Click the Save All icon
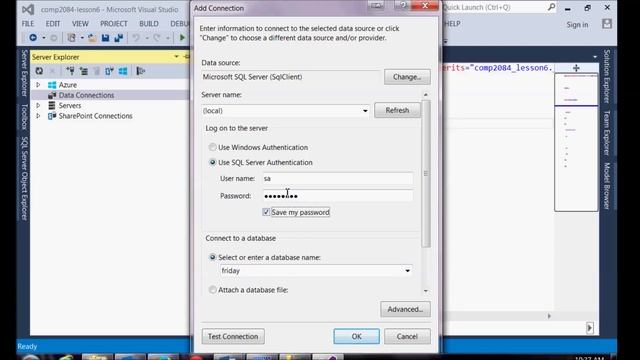640x360 pixels. 119,38
